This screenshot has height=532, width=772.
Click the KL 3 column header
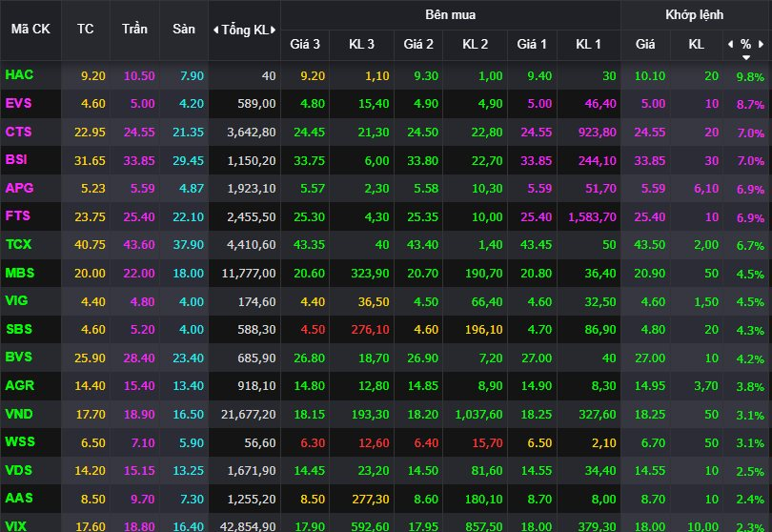coord(361,44)
